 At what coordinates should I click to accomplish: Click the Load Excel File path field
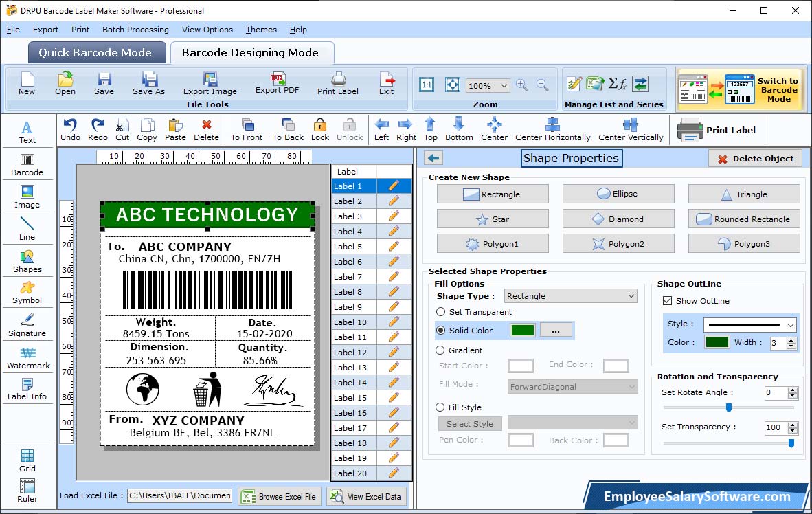pyautogui.click(x=180, y=495)
